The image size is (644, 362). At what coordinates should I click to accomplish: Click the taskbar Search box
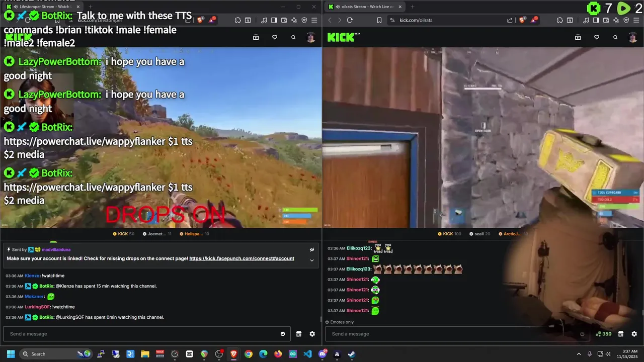click(x=55, y=354)
